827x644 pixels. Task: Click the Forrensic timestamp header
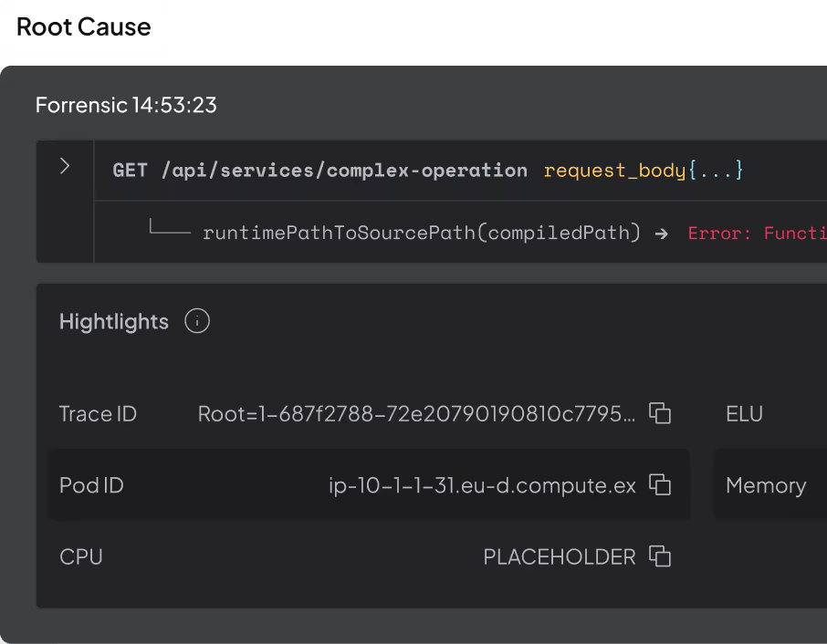coord(126,105)
